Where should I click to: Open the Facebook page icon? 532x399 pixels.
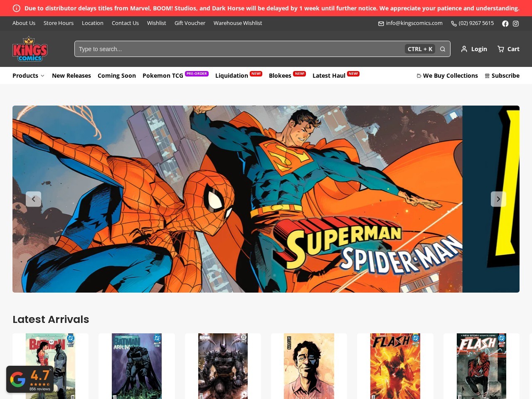coord(505,24)
